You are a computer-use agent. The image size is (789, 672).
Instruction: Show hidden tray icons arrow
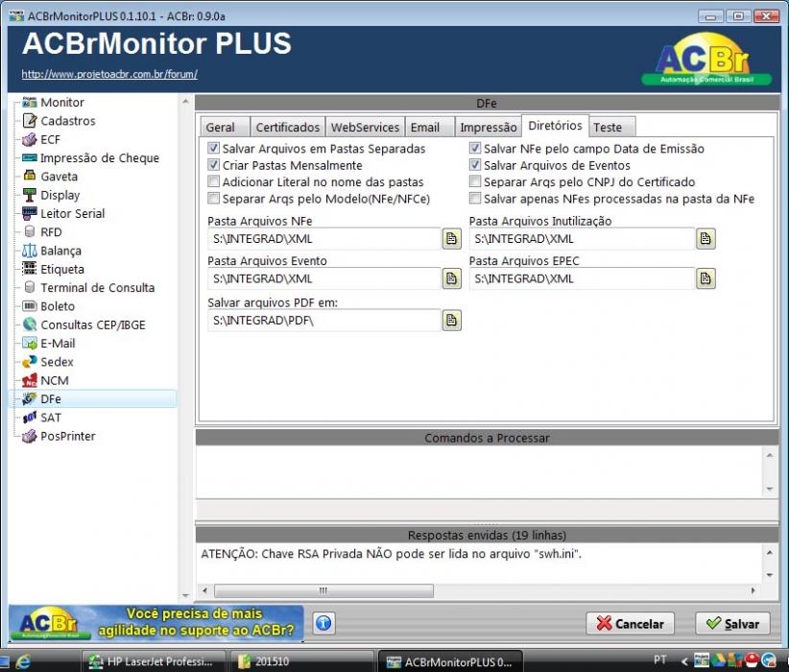[x=684, y=660]
